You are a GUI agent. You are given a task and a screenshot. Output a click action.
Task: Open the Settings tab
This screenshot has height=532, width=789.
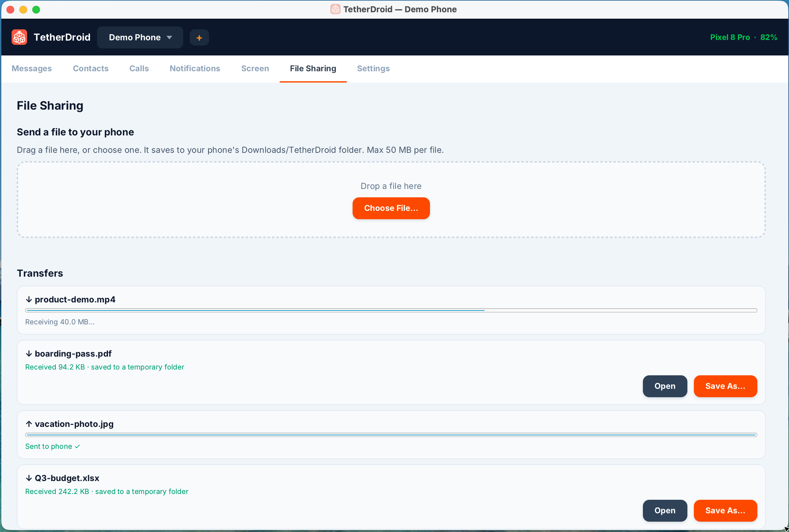[x=373, y=69]
